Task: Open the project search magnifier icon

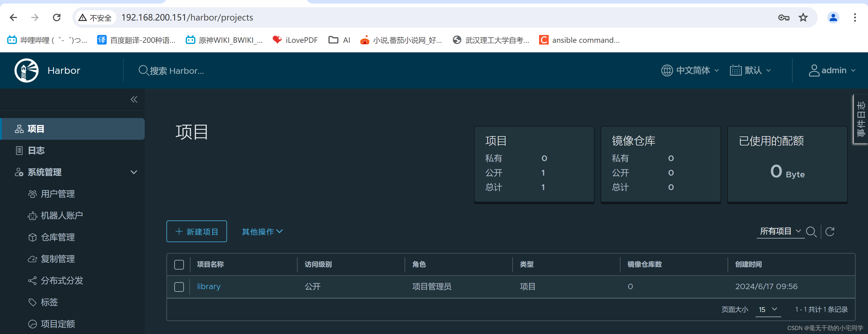Action: [811, 231]
